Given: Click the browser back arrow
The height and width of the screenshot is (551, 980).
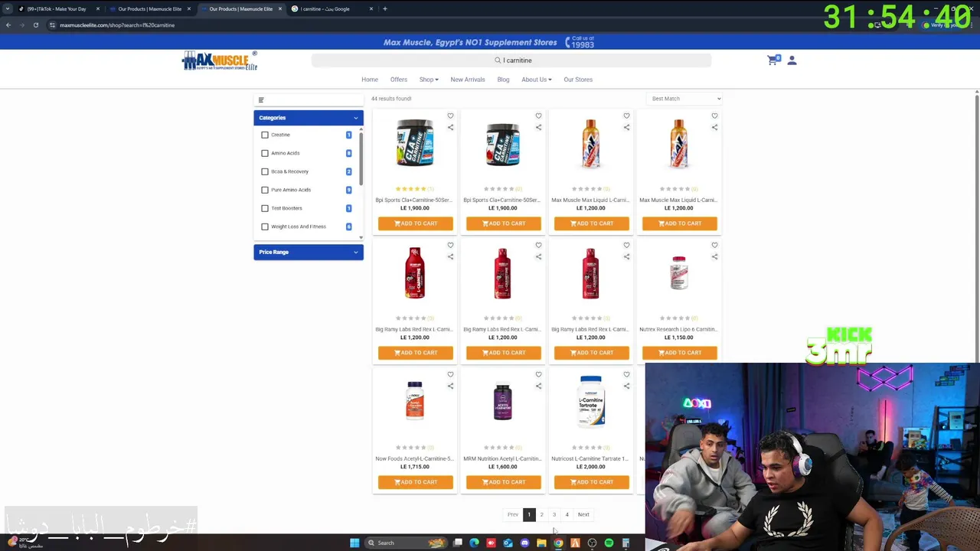Looking at the screenshot, I should point(8,25).
